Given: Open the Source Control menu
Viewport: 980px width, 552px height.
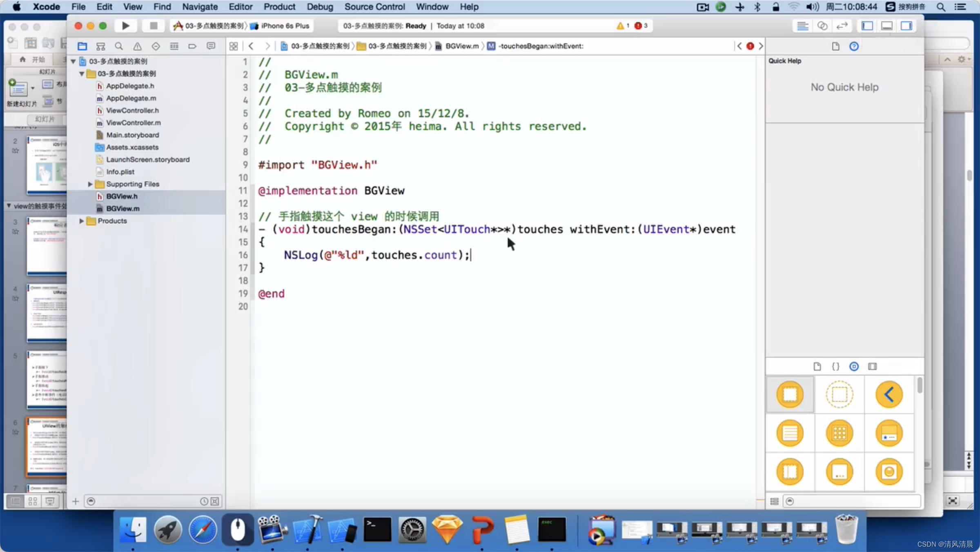Looking at the screenshot, I should pyautogui.click(x=374, y=7).
